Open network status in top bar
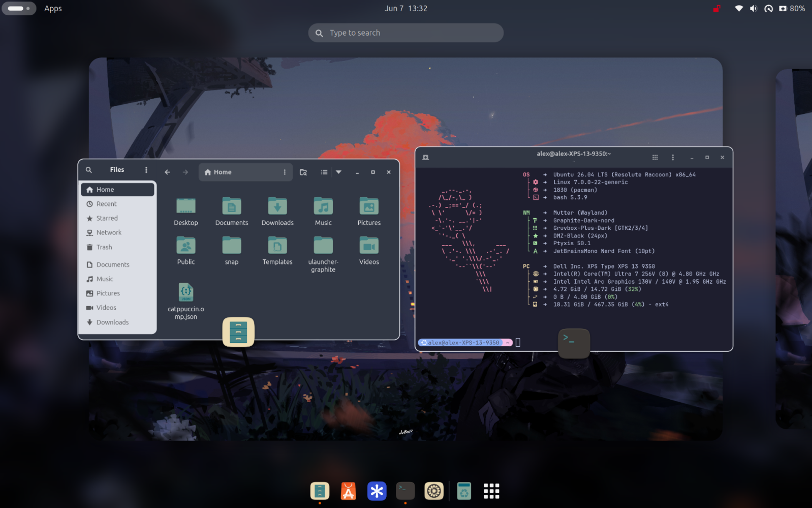 pyautogui.click(x=739, y=9)
